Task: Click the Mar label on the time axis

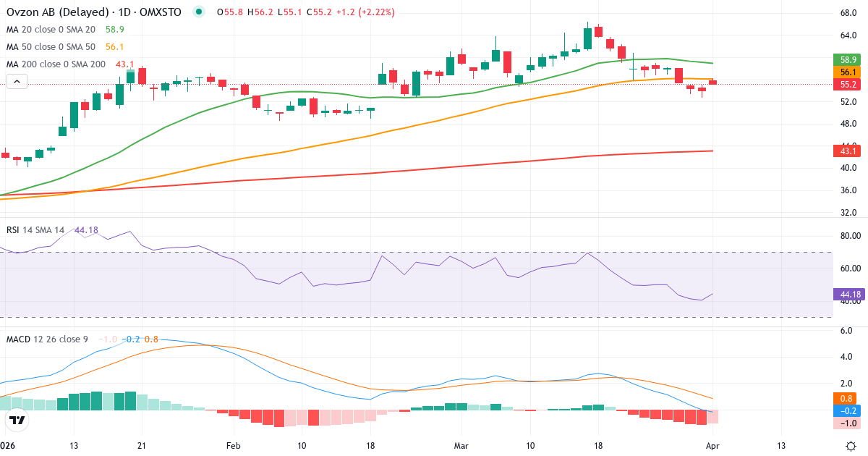Action: pos(460,446)
